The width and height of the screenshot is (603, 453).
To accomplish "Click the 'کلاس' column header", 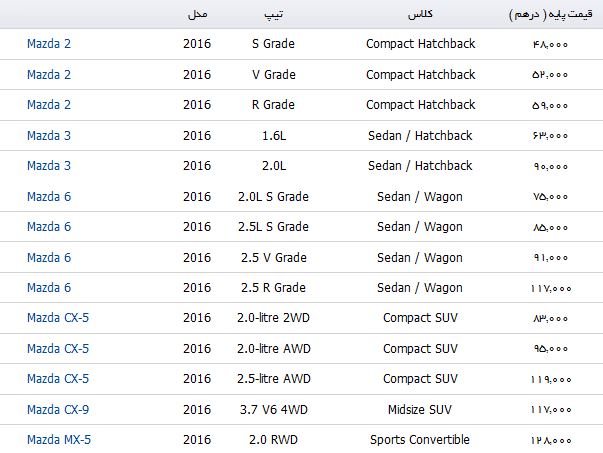I will [420, 15].
